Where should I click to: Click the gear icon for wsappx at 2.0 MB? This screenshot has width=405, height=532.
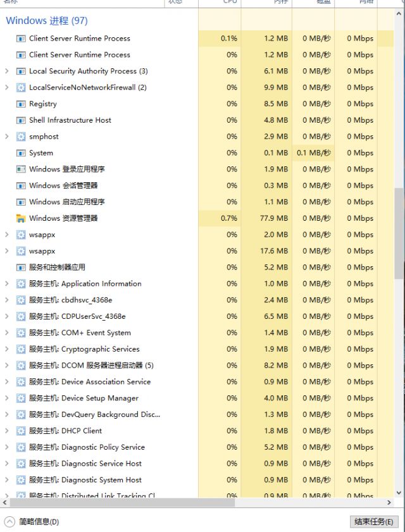click(x=21, y=235)
